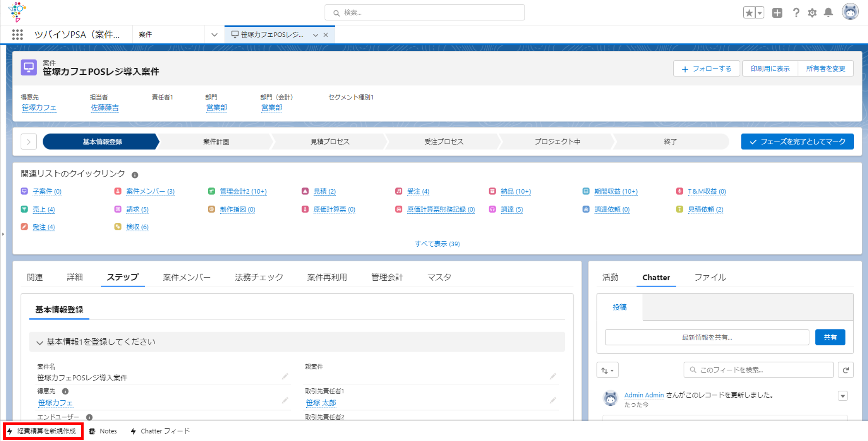Open the feed item dropdown for Admin Admin post
Image resolution: width=868 pixels, height=441 pixels.
(843, 396)
